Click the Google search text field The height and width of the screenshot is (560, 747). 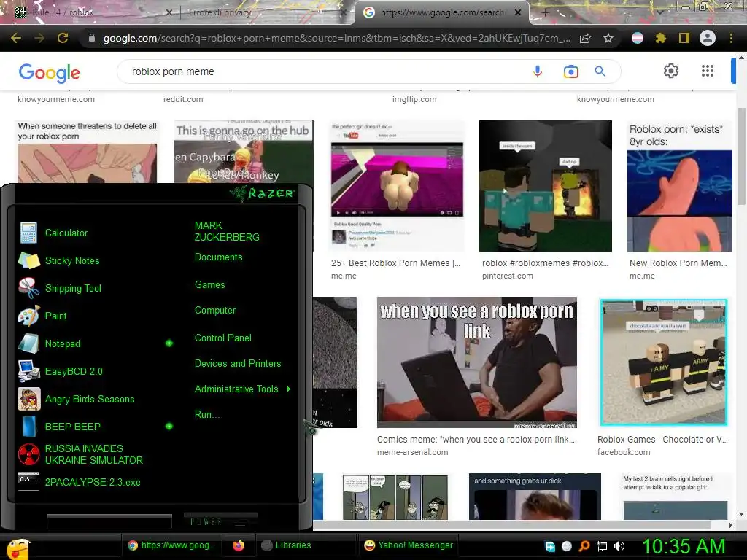324,71
